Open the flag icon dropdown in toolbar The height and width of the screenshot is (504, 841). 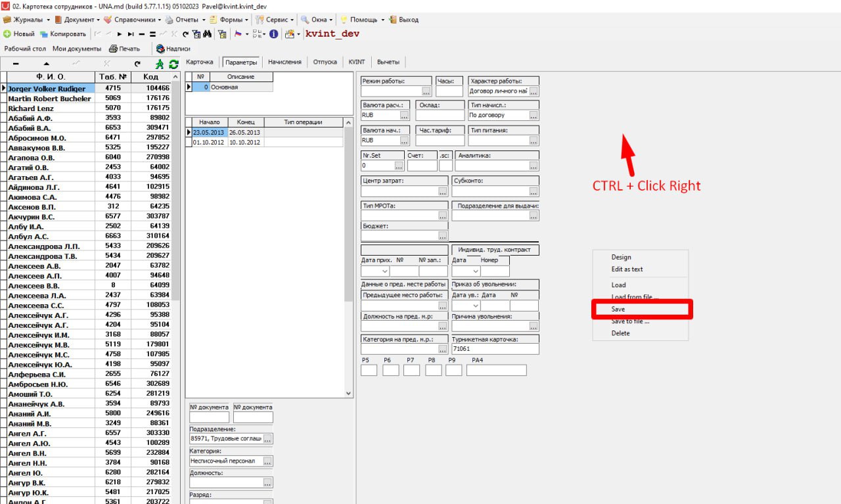(x=246, y=34)
